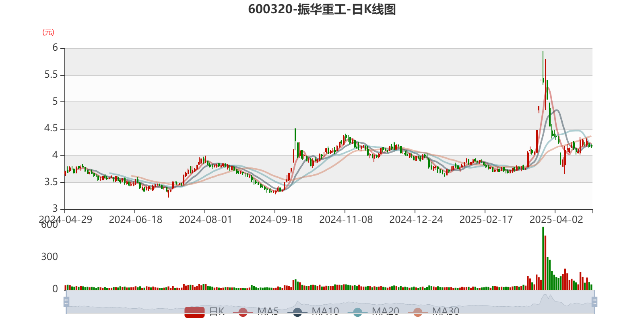Click the 2025-04-02 date axis label
Image resolution: width=644 pixels, height=322 pixels.
[x=556, y=219]
